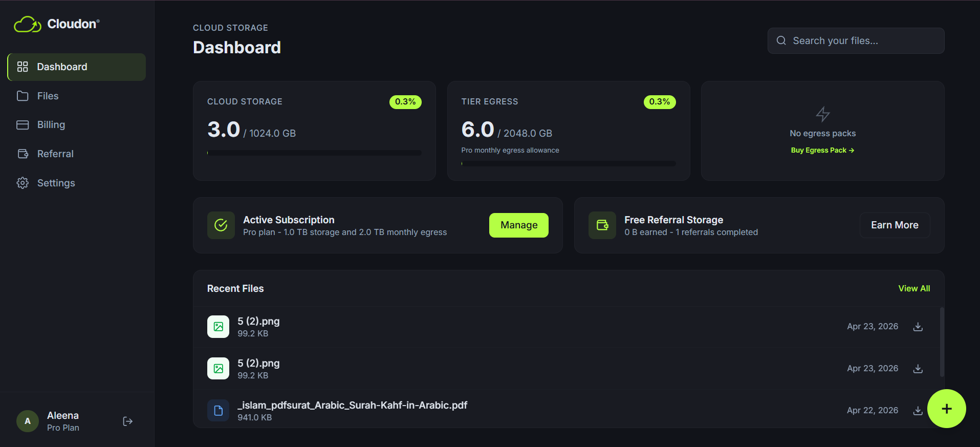Click the Billing wallet icon

[x=22, y=124]
